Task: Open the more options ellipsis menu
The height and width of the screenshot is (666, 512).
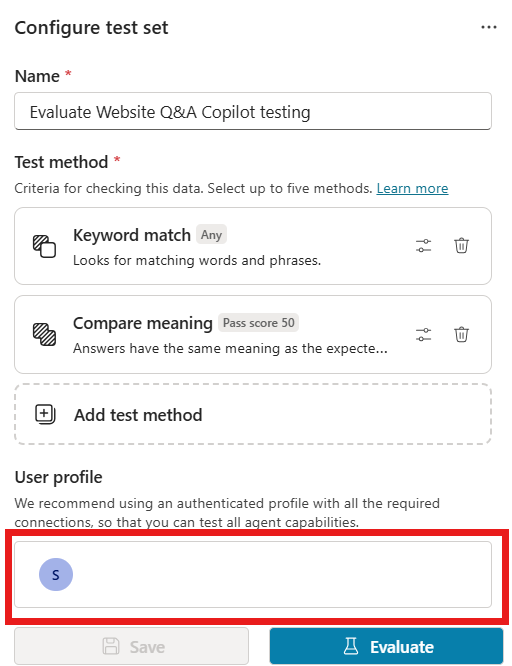Action: click(489, 27)
